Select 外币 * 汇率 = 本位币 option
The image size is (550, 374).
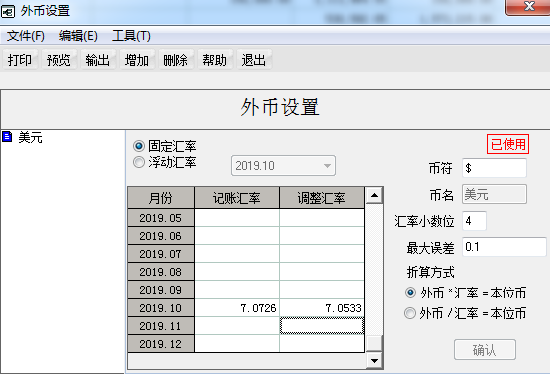410,293
